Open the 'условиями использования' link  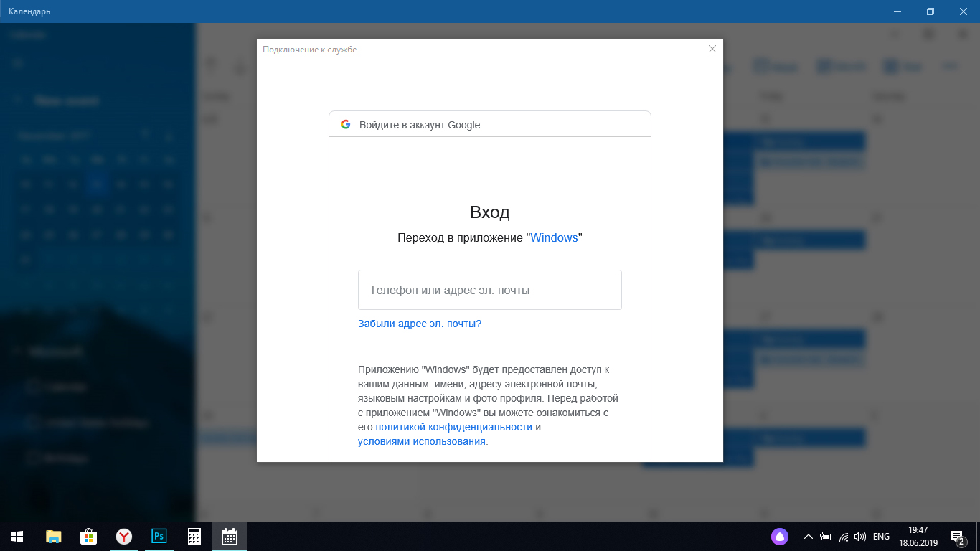click(x=422, y=441)
